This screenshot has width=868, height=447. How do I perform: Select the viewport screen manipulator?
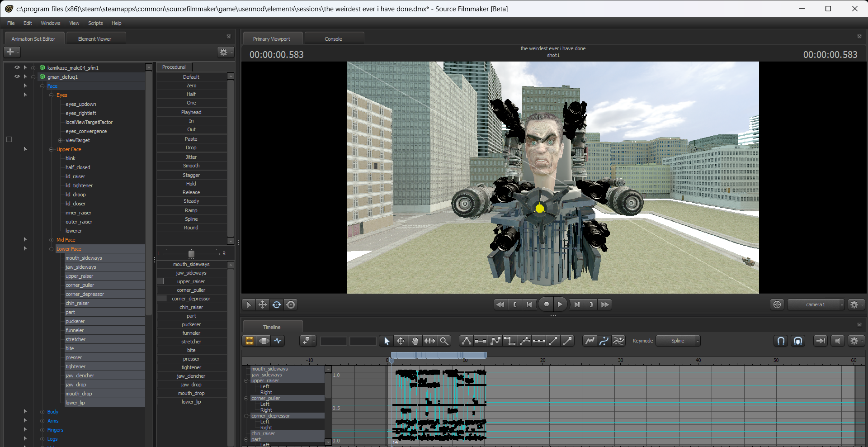click(x=291, y=304)
